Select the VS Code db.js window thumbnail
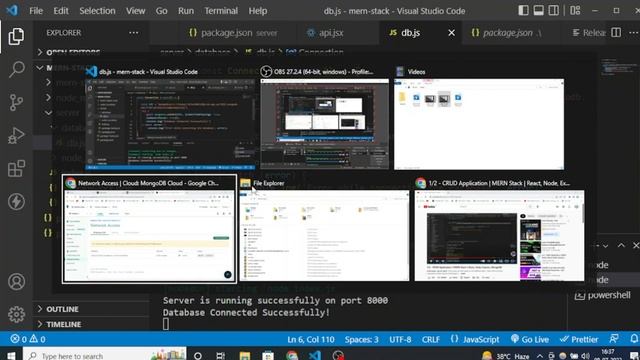Image resolution: width=640 pixels, height=360 pixels. 170,118
